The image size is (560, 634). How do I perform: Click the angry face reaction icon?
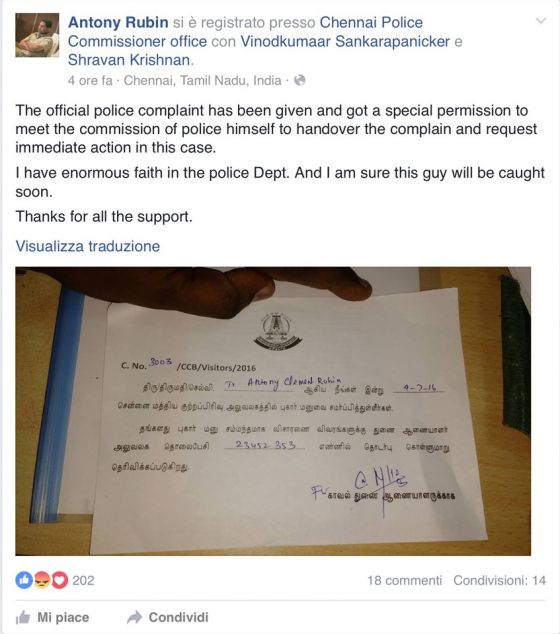[42, 580]
